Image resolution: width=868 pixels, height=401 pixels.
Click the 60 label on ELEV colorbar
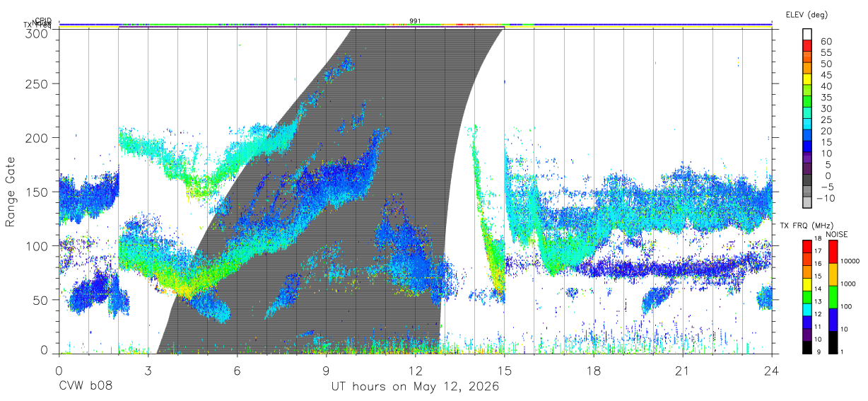pyautogui.click(x=826, y=42)
